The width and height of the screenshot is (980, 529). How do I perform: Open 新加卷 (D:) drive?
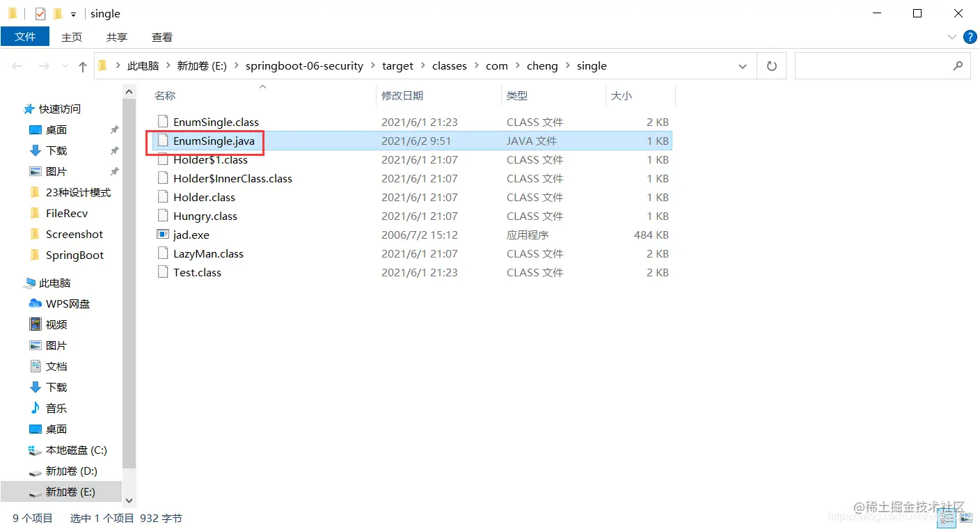[x=71, y=471]
